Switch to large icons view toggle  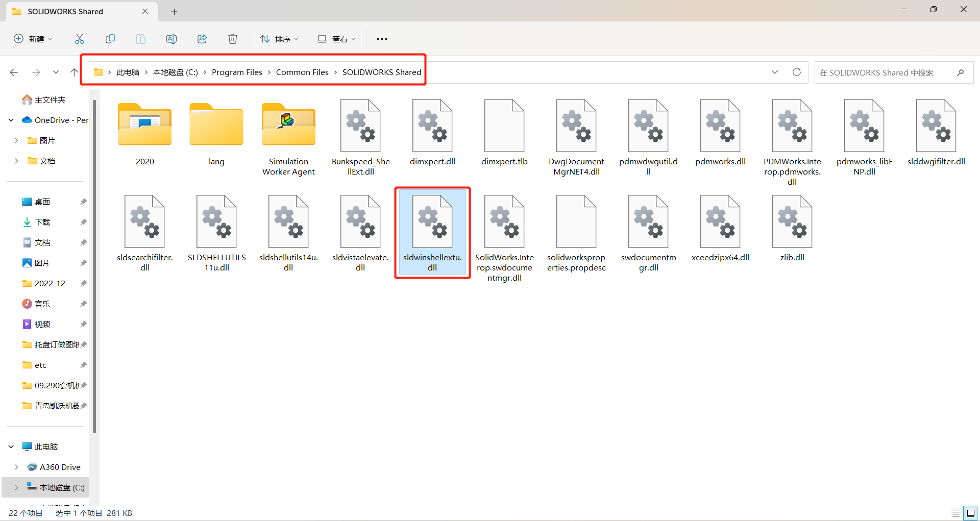tap(970, 513)
